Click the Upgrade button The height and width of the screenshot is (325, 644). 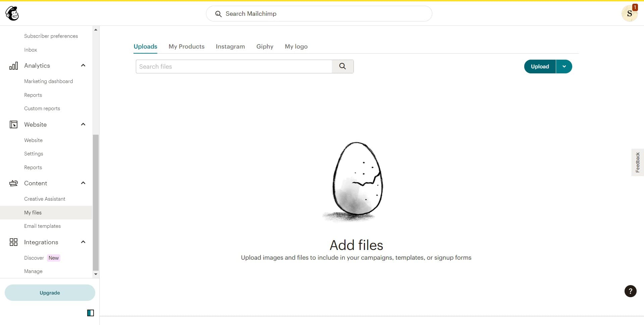[50, 292]
